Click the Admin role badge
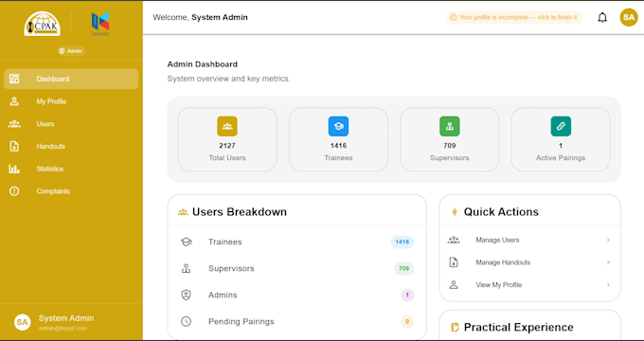 pyautogui.click(x=71, y=51)
